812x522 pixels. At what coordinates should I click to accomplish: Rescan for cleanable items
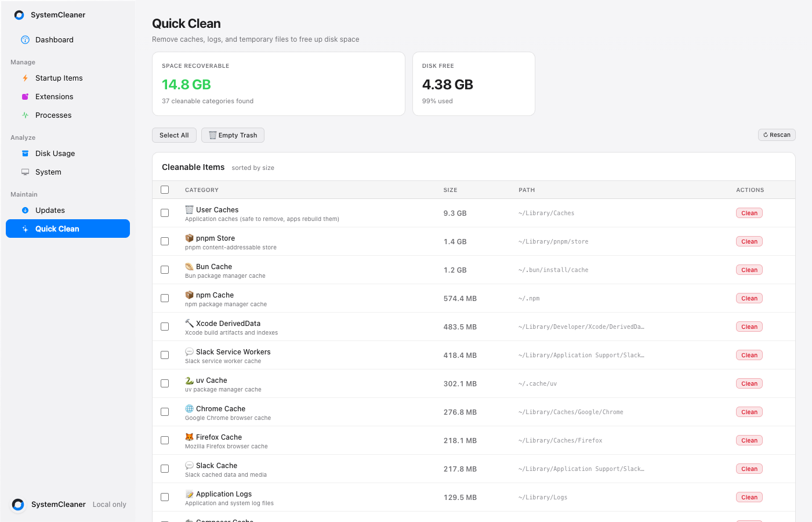pos(777,135)
